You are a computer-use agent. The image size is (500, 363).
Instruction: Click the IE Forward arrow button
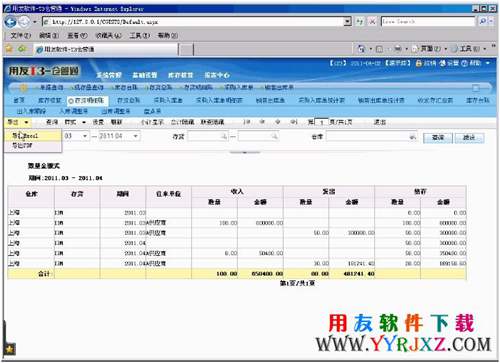[24, 22]
